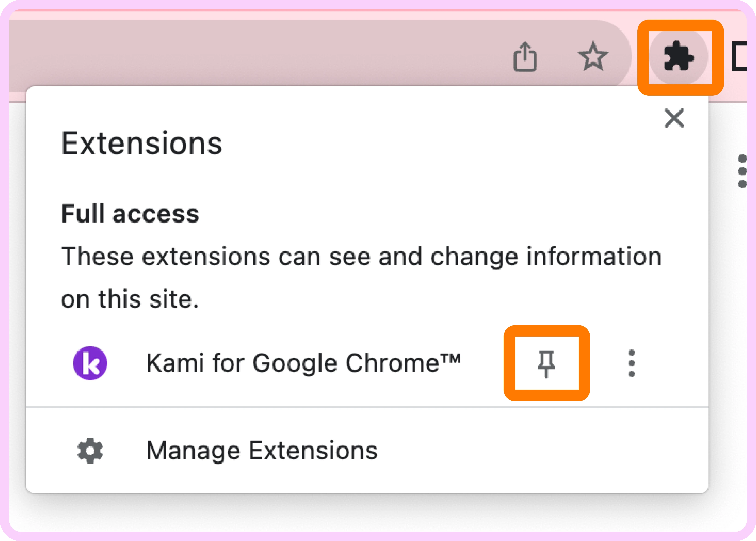Viewport: 756px width, 541px height.
Task: Open the Chrome three-dot menu
Action: (x=742, y=171)
